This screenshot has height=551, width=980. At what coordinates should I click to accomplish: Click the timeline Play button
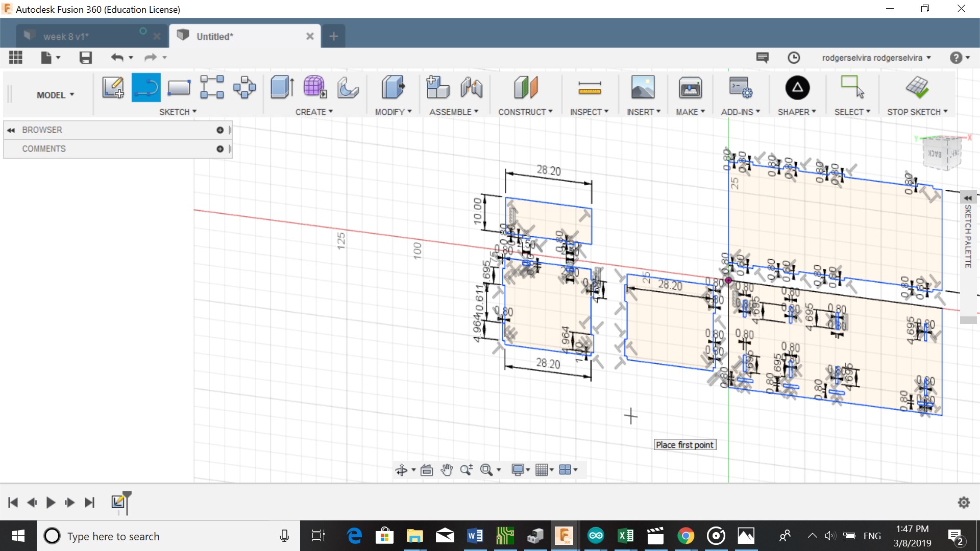point(51,503)
